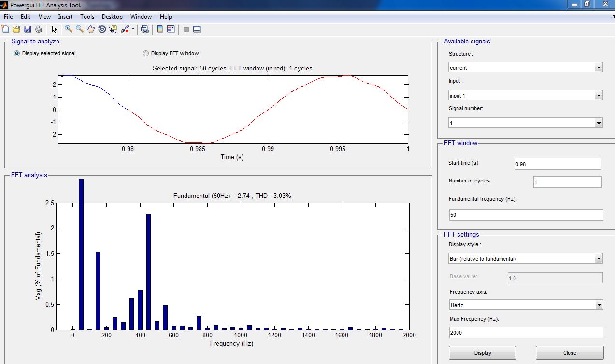Open the Structure dropdown showing 'current'
Image resolution: width=615 pixels, height=364 pixels.
525,68
